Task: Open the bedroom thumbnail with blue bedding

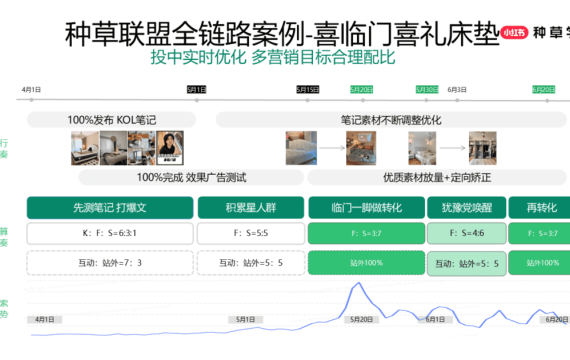Action: coord(361,148)
